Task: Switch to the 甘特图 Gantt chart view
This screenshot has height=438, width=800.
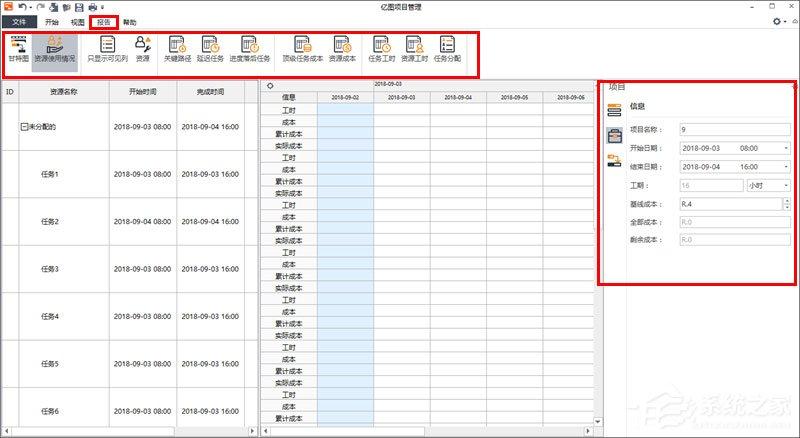Action: [19, 50]
